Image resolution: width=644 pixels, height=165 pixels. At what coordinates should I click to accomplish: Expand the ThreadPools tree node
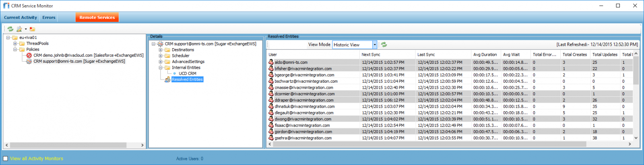[x=15, y=43]
